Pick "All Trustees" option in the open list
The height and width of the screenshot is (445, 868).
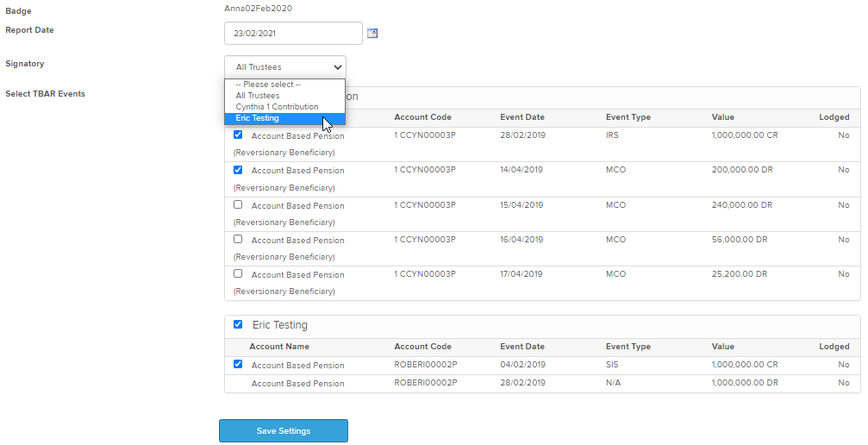tap(257, 96)
